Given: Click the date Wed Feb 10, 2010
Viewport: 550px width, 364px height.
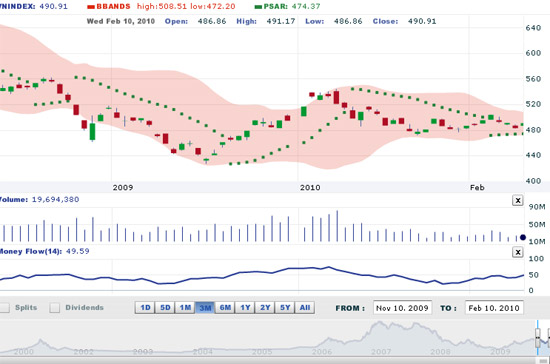Looking at the screenshot, I should coord(121,21).
